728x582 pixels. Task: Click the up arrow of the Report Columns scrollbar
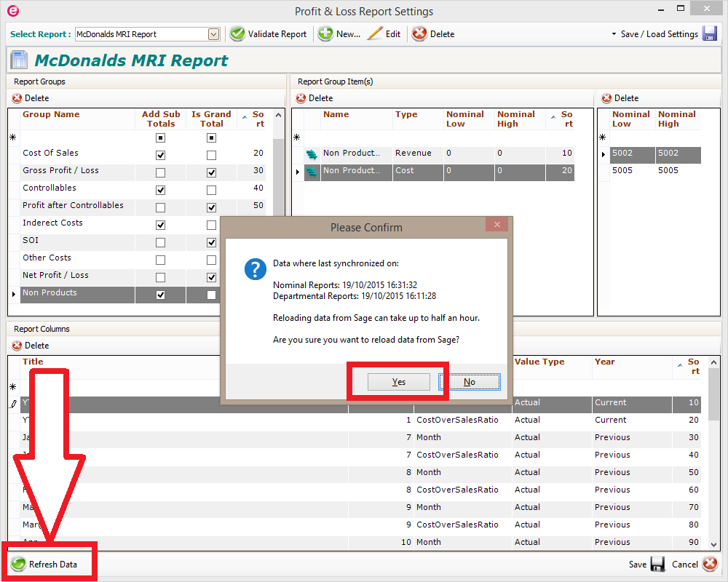713,362
